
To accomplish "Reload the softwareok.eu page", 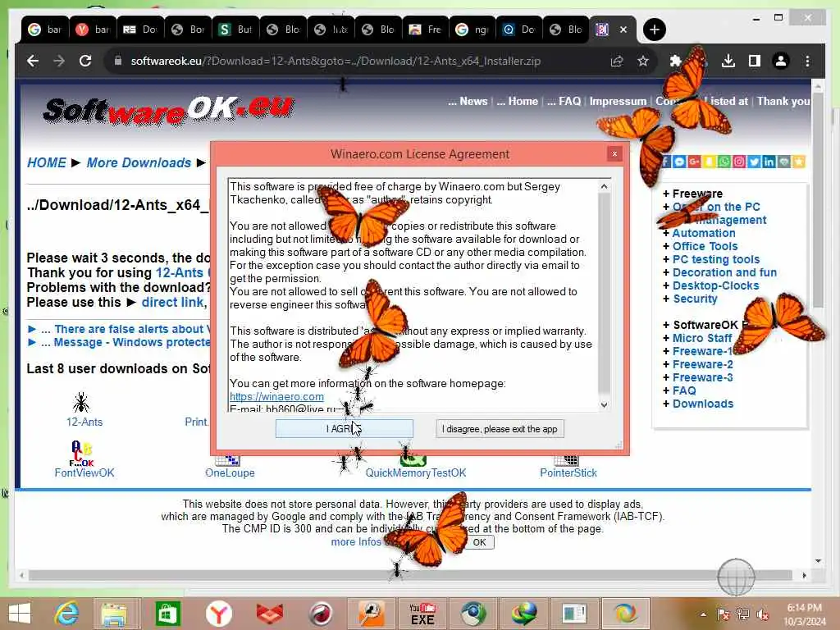I will tap(85, 61).
